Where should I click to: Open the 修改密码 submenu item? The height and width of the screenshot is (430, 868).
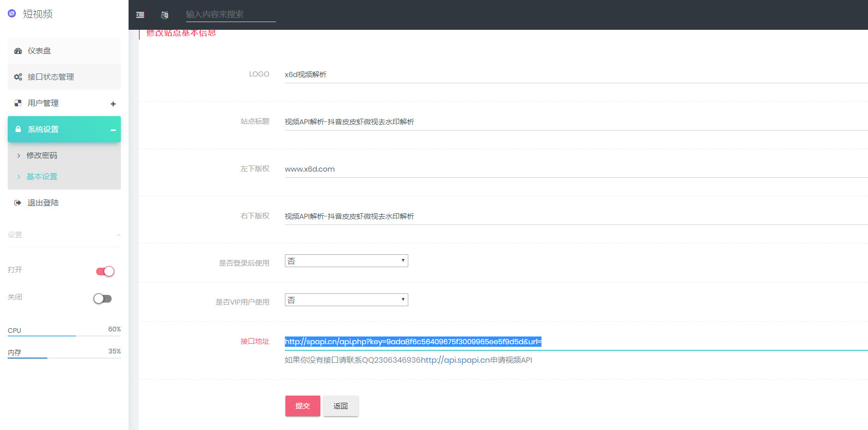(42, 156)
